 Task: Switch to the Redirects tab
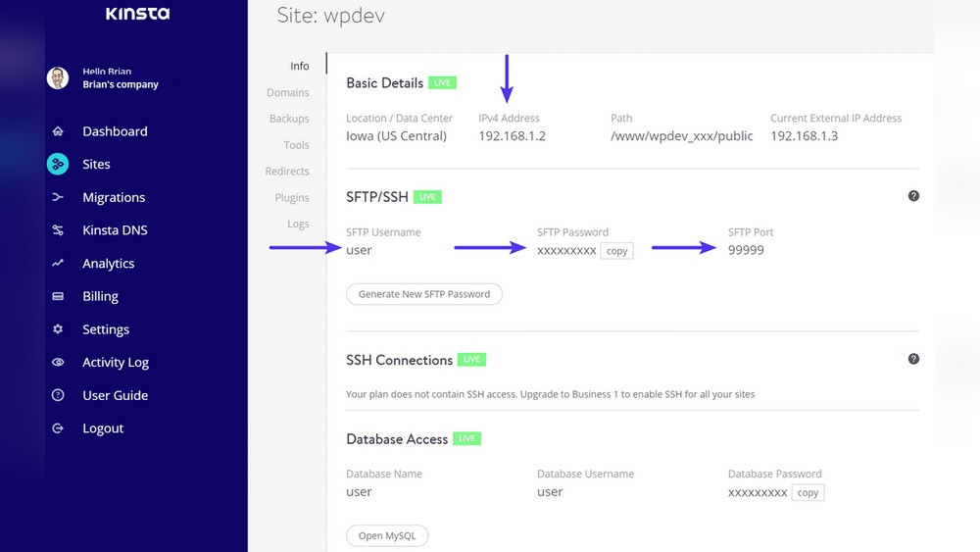click(x=287, y=171)
